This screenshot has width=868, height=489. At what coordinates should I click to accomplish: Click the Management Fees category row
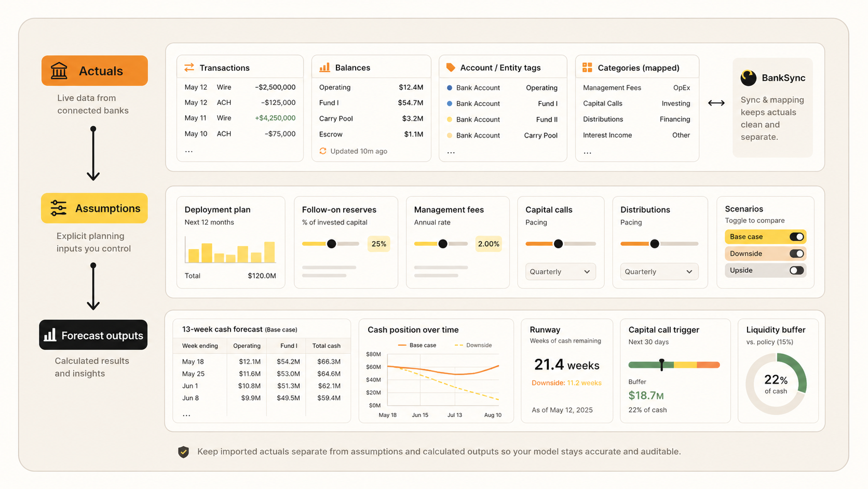point(636,88)
